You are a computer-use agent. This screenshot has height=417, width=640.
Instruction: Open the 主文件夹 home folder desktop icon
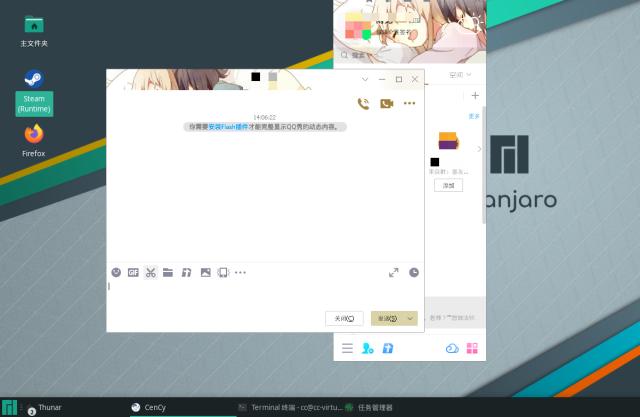tap(34, 31)
